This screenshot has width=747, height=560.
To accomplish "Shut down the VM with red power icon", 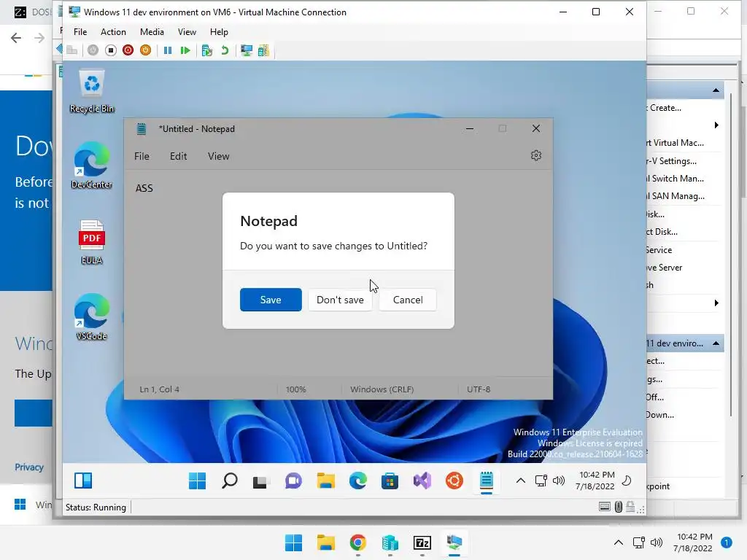I will [x=128, y=50].
